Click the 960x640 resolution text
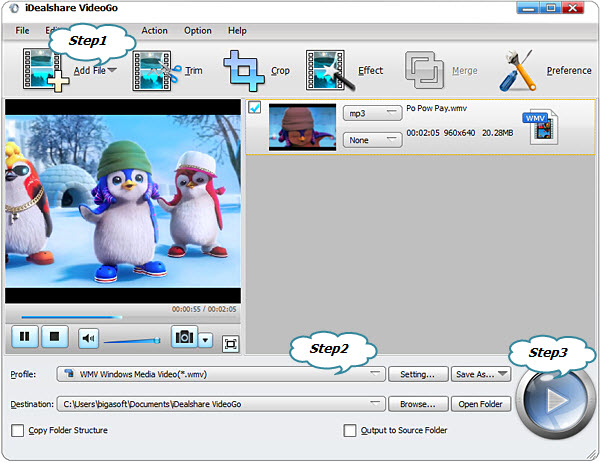 [459, 133]
